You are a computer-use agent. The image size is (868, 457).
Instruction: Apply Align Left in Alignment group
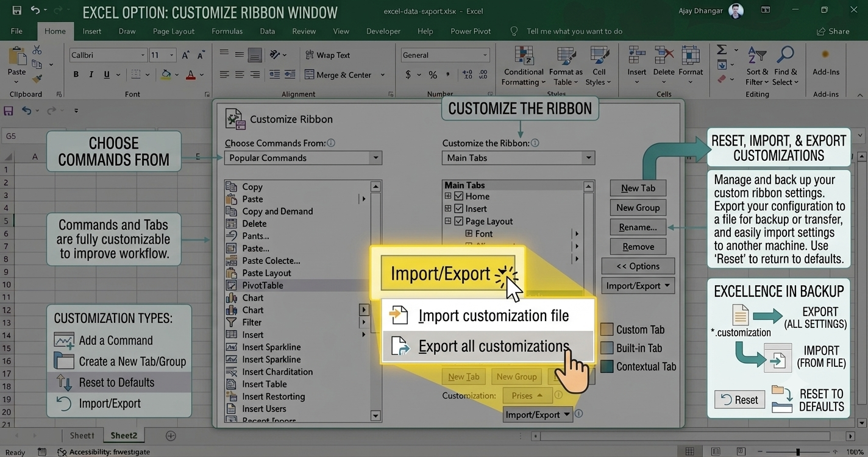(x=224, y=75)
